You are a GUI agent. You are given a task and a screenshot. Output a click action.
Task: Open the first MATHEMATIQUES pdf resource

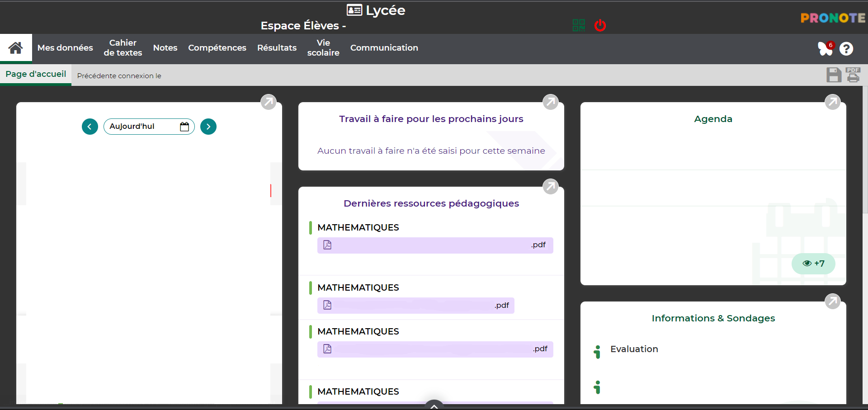[435, 245]
